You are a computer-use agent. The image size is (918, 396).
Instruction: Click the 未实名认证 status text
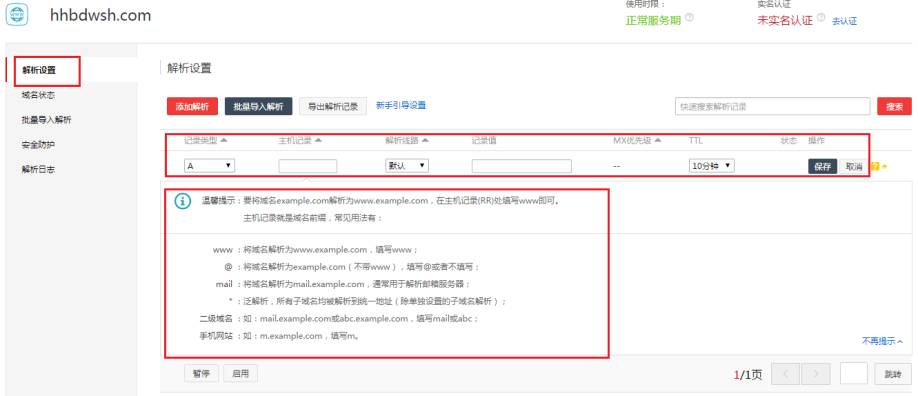pyautogui.click(x=785, y=20)
